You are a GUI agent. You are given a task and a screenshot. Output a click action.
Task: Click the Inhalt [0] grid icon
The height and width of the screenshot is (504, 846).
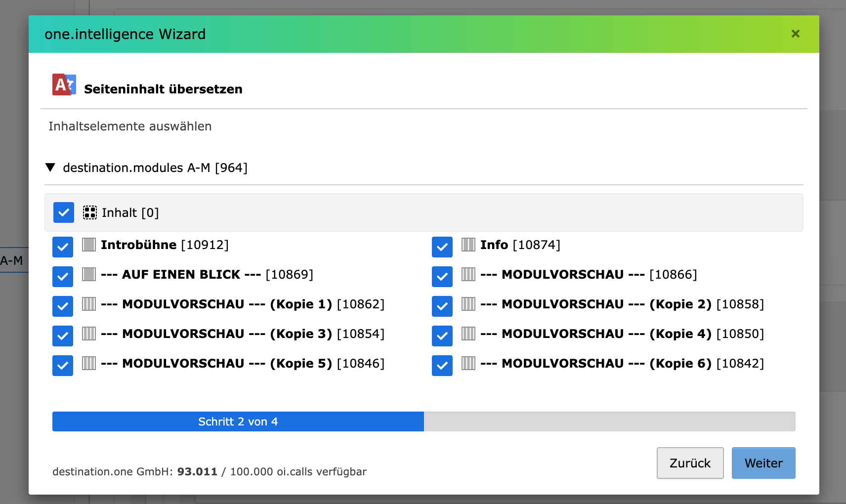[x=89, y=212]
